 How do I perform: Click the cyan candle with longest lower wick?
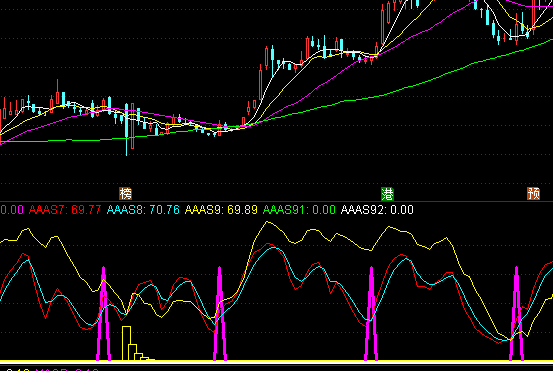tap(126, 129)
